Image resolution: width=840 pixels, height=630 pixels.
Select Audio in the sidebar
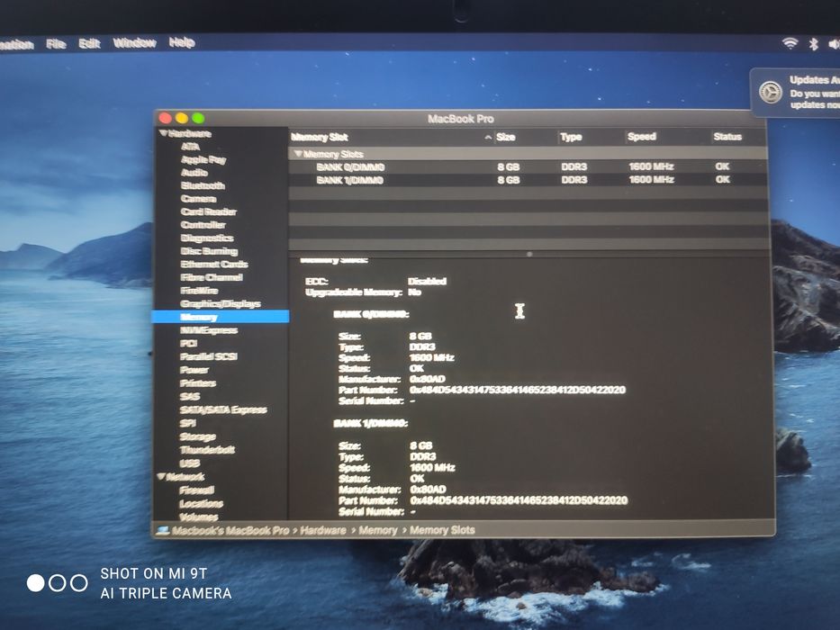pyautogui.click(x=194, y=173)
